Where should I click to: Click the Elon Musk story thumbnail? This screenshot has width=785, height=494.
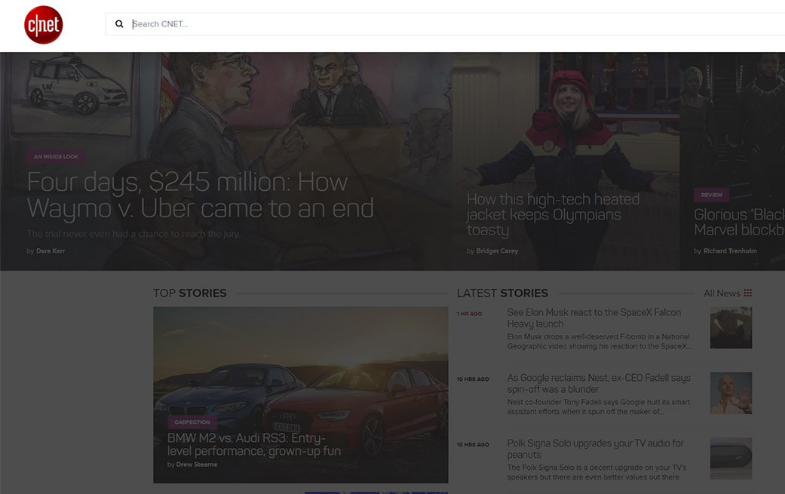coord(731,328)
